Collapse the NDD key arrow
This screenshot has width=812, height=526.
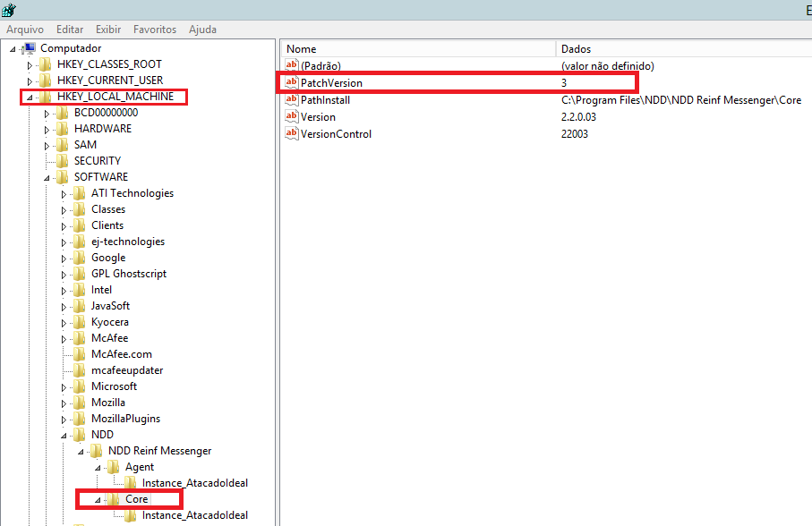point(64,436)
